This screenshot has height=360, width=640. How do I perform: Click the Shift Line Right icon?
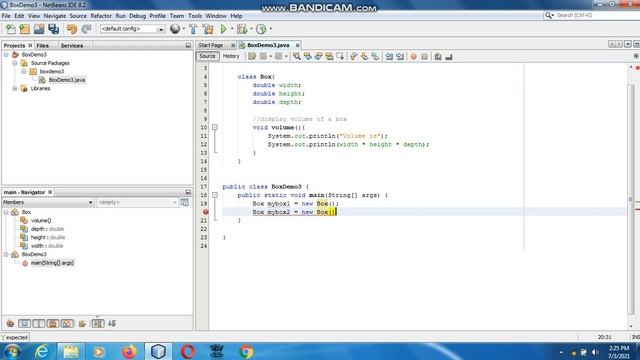pos(400,56)
